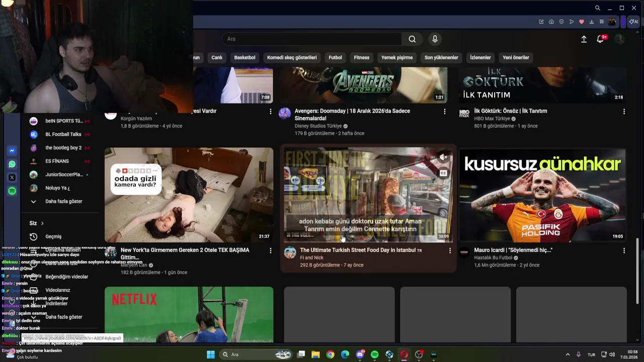Open options menu for Avengers Doomsday video
This screenshot has width=644, height=362.
click(444, 112)
